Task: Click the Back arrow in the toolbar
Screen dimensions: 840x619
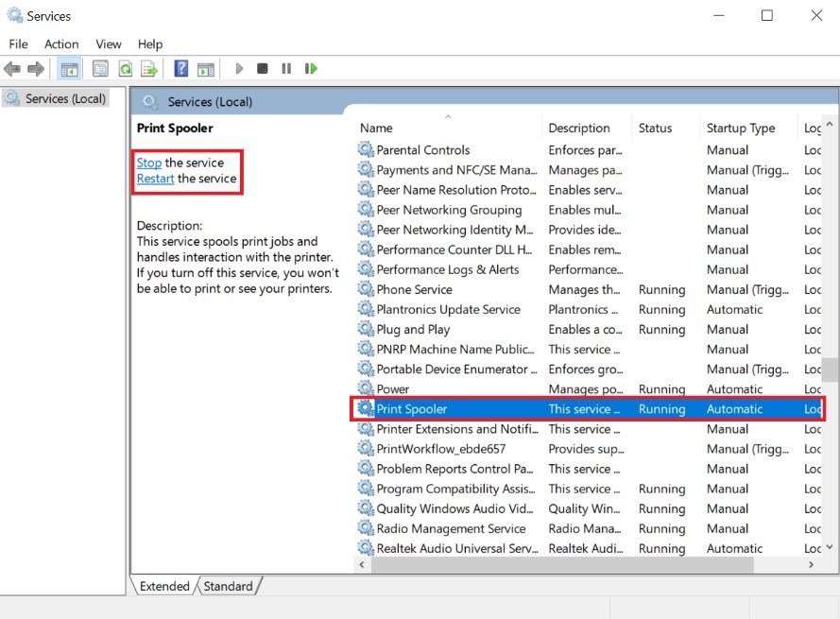Action: (12, 69)
